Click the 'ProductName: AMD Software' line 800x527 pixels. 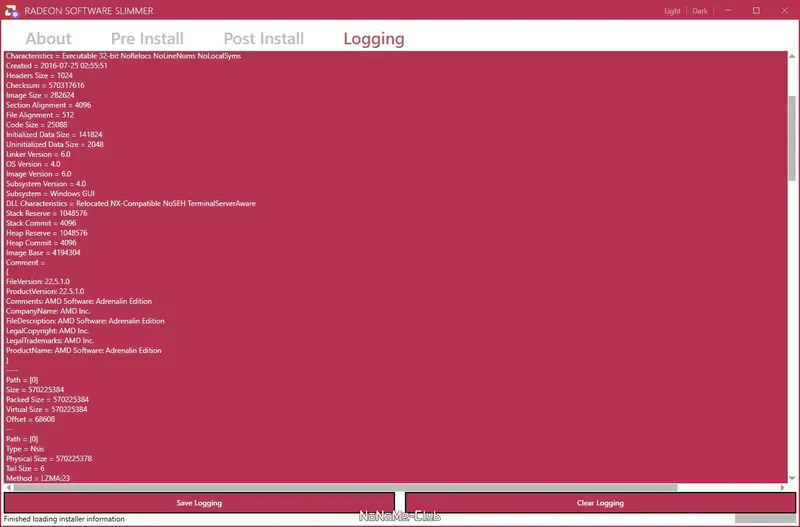pyautogui.click(x=84, y=350)
